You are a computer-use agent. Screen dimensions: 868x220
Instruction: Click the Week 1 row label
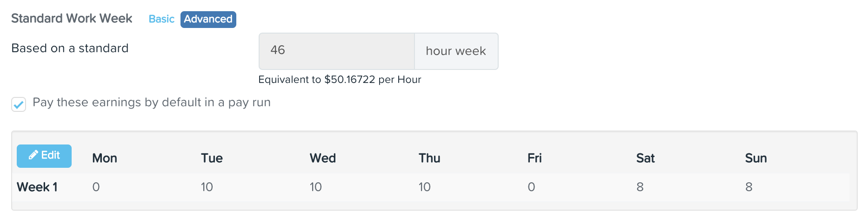pos(37,187)
